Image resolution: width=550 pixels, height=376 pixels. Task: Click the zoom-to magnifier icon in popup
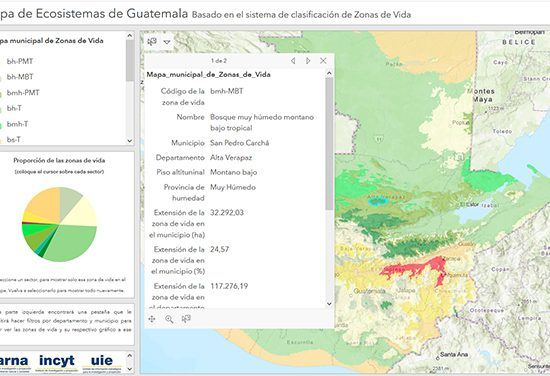[169, 319]
